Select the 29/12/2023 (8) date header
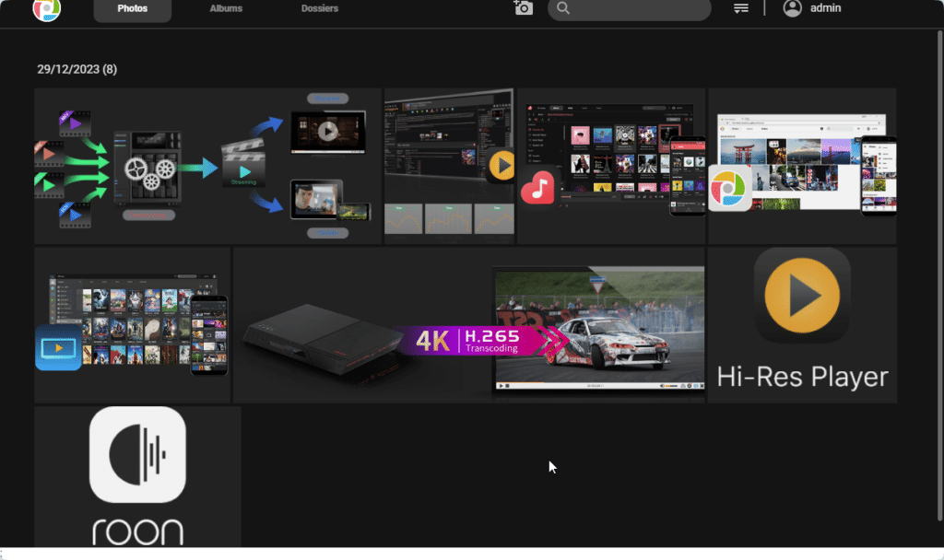This screenshot has width=944, height=560. [x=77, y=69]
